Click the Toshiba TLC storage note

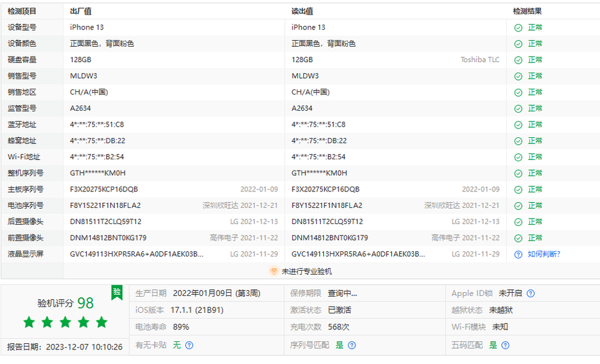[480, 60]
